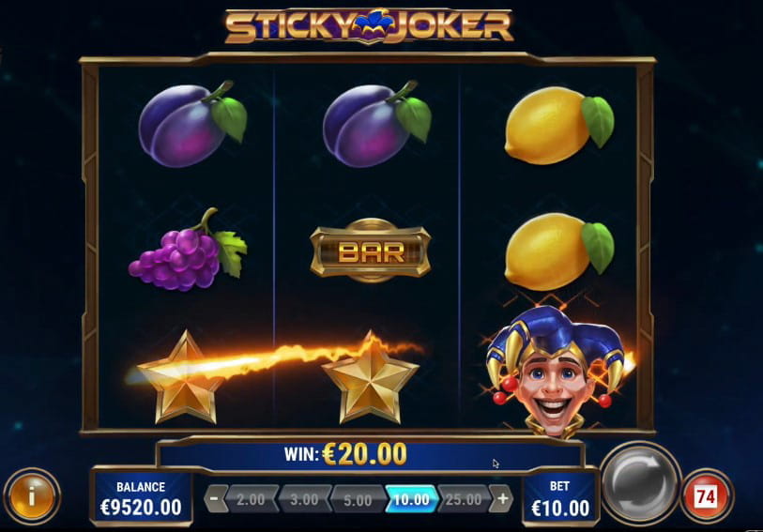The height and width of the screenshot is (532, 763).
Task: Click the top lemon symbol
Action: pyautogui.click(x=558, y=125)
